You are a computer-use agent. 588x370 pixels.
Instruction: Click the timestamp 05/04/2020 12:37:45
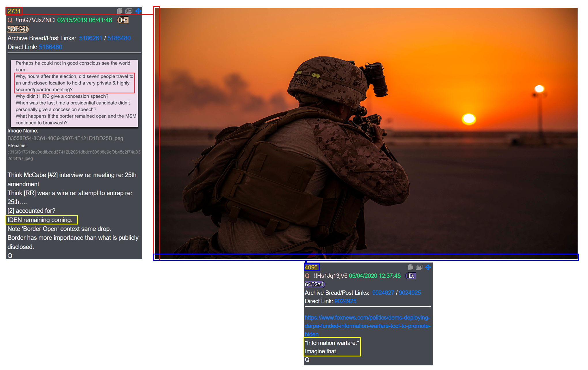375,276
